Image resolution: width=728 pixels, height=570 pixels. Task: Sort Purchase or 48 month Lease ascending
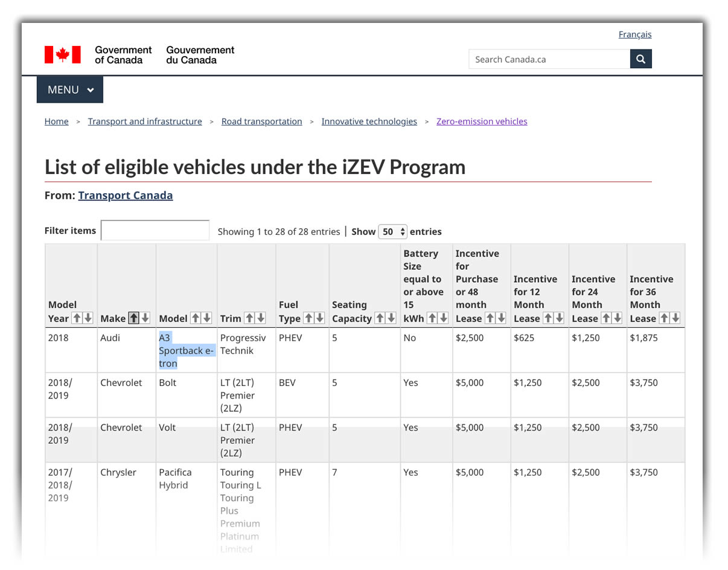click(x=490, y=318)
